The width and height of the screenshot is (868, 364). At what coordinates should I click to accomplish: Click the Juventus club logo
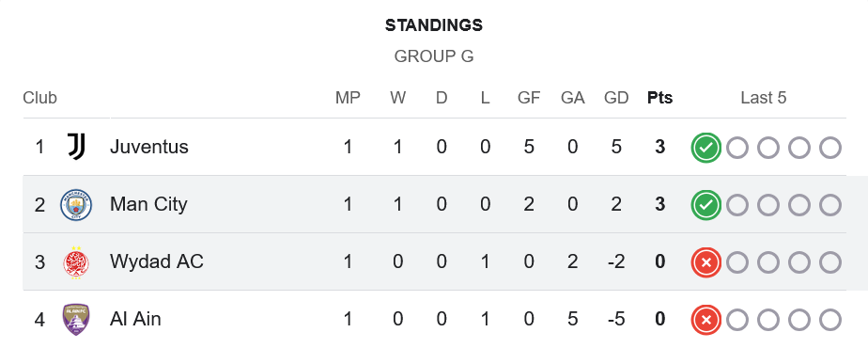pyautogui.click(x=76, y=147)
